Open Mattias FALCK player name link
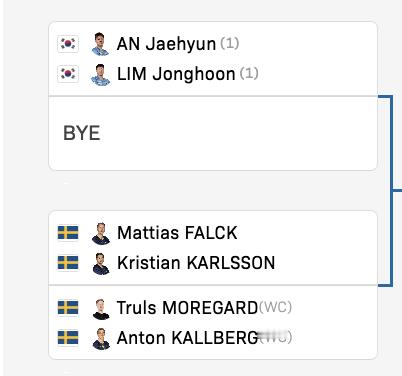 (177, 233)
